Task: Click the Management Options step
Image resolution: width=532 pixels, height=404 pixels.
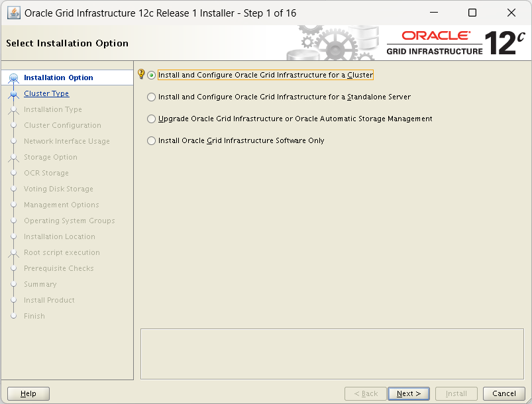Action: coord(62,205)
